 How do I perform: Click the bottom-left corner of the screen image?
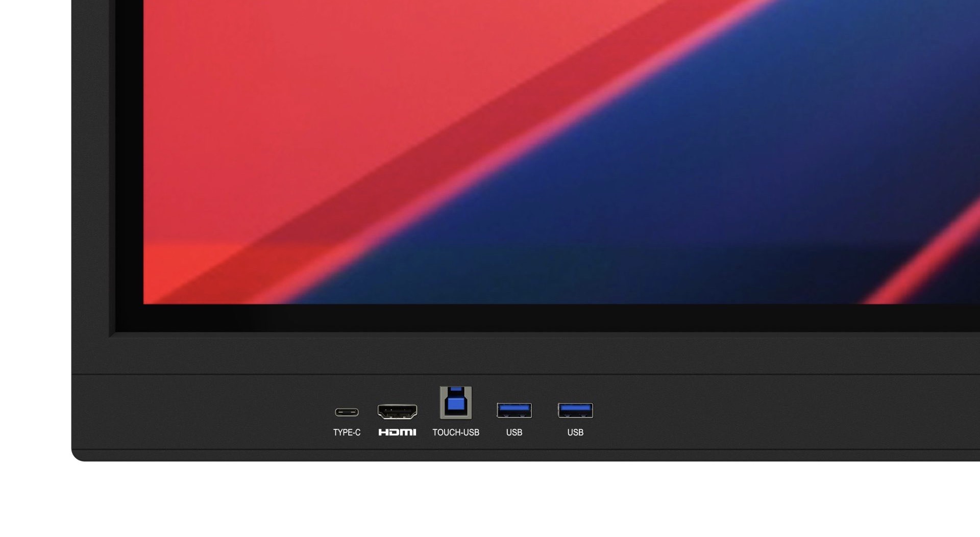tap(148, 299)
